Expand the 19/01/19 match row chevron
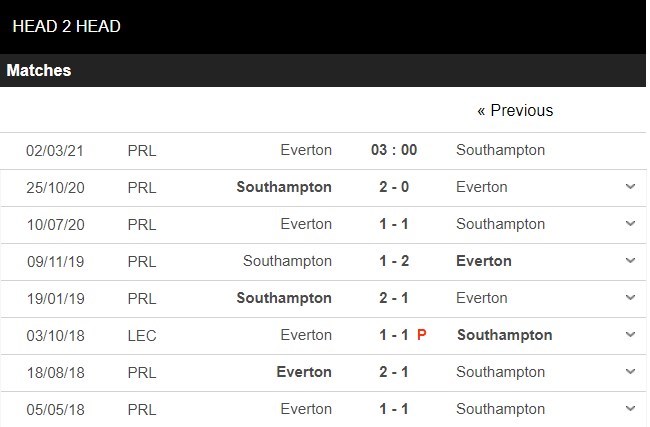The image size is (650, 427). coord(630,298)
